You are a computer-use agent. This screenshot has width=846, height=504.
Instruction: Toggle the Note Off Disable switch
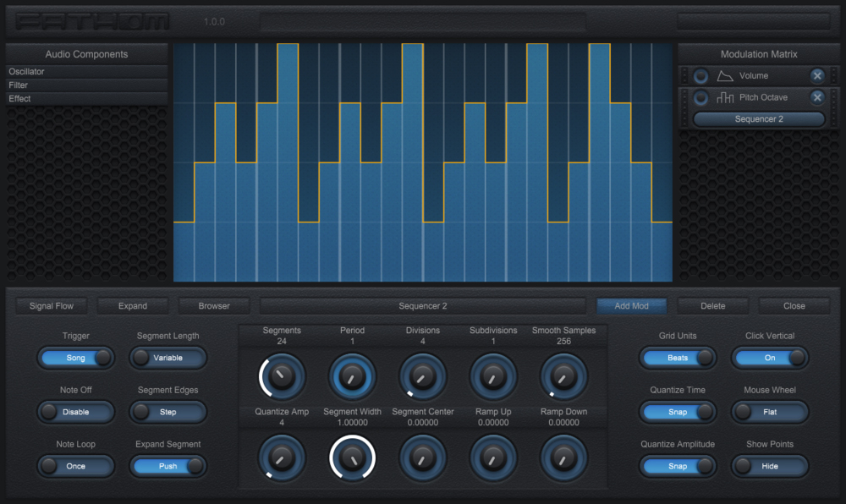(76, 412)
